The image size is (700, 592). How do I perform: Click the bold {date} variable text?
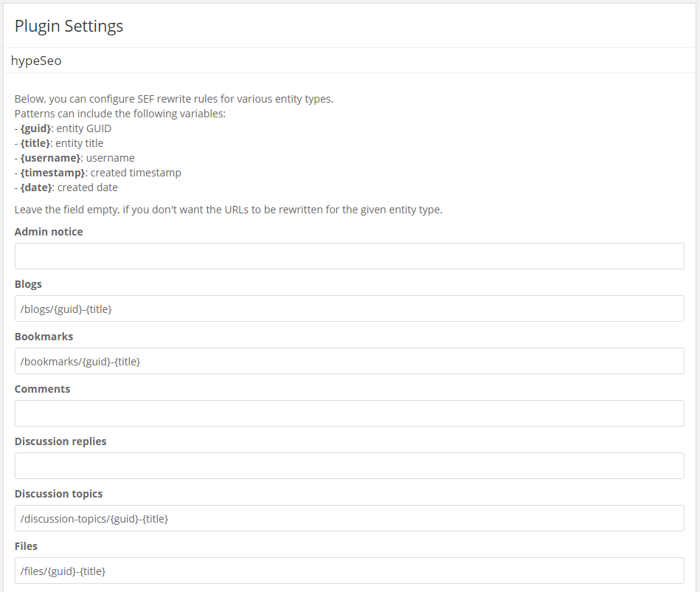[36, 187]
